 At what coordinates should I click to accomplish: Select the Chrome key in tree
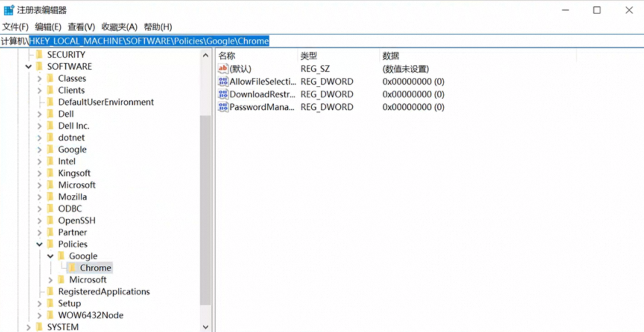pyautogui.click(x=95, y=268)
